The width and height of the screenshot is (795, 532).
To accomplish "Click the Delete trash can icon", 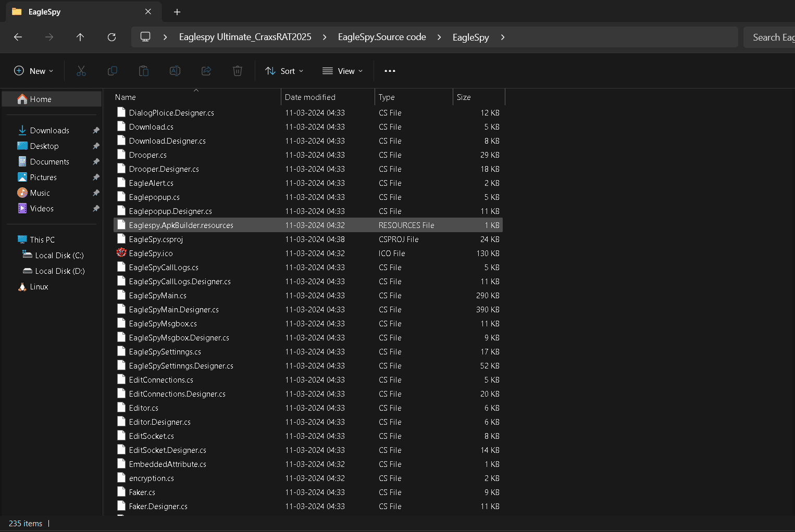I will coord(238,71).
